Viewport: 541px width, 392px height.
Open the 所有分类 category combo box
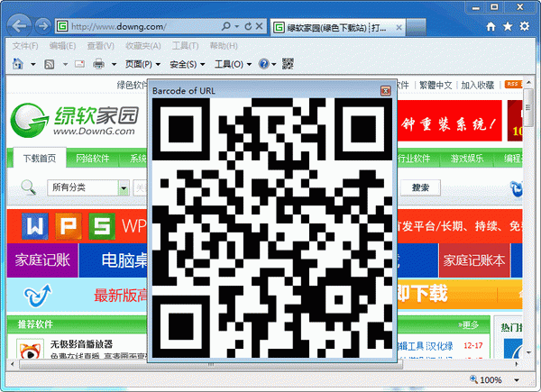[x=88, y=187]
